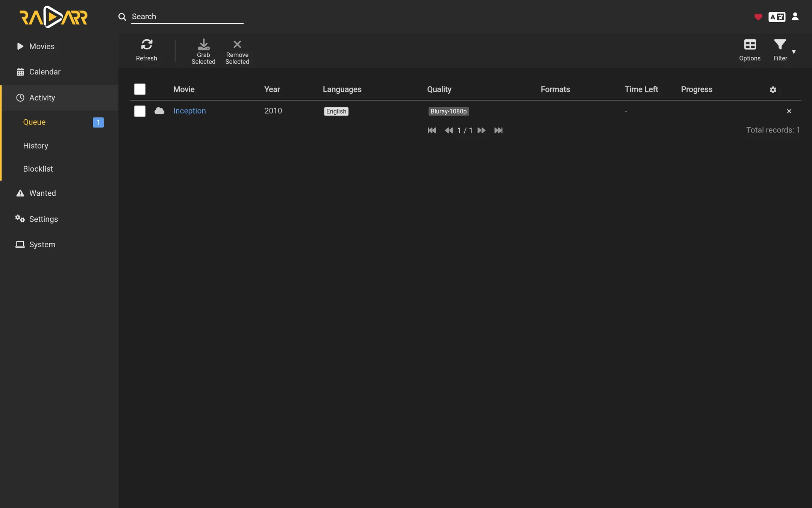The image size is (812, 508).
Task: Go to previous page of records
Action: coord(449,131)
